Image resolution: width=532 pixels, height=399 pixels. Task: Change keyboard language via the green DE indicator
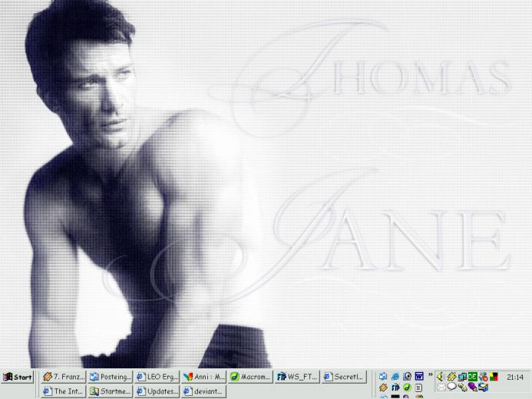(x=473, y=377)
